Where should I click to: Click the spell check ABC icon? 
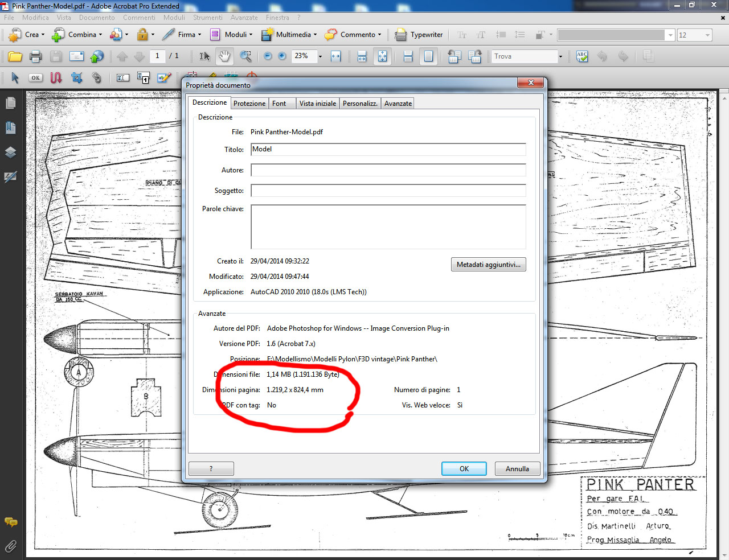click(x=582, y=56)
